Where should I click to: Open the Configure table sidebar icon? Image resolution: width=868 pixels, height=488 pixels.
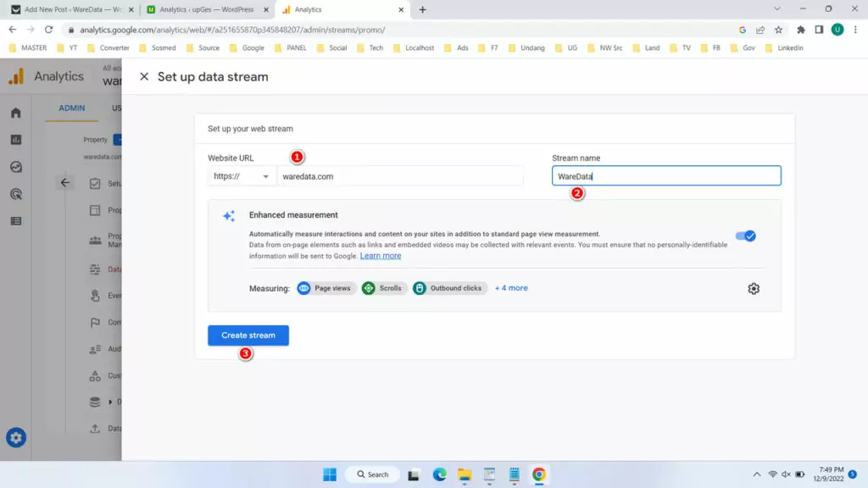[16, 221]
